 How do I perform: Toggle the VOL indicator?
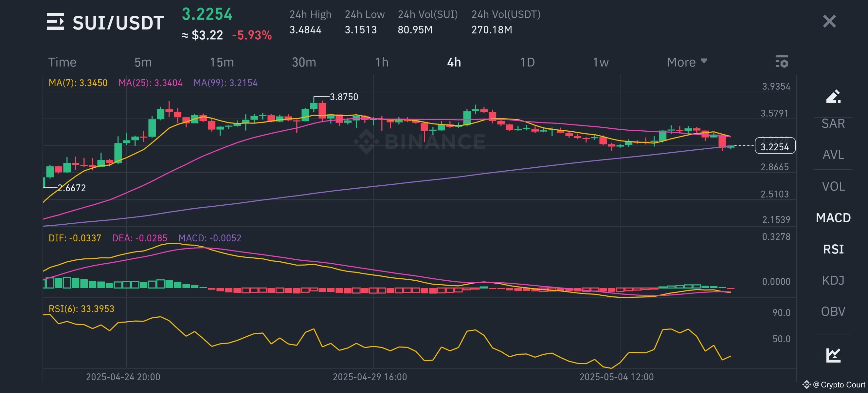coord(833,186)
